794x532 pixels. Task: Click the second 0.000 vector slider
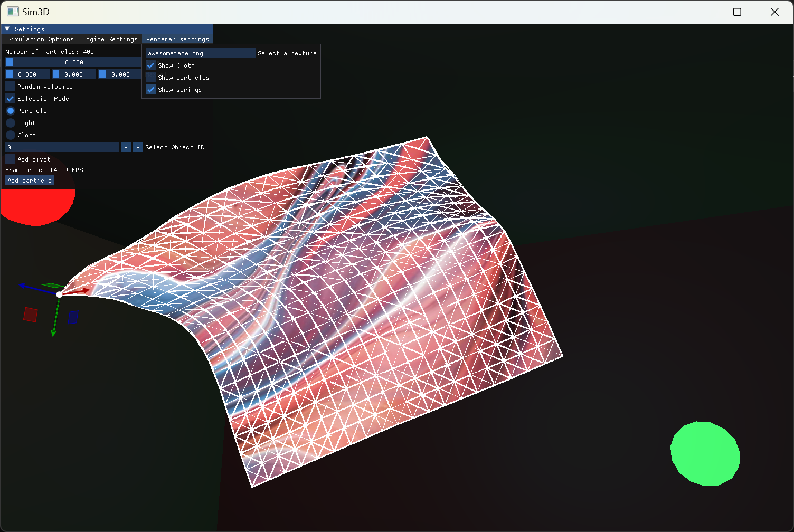74,74
